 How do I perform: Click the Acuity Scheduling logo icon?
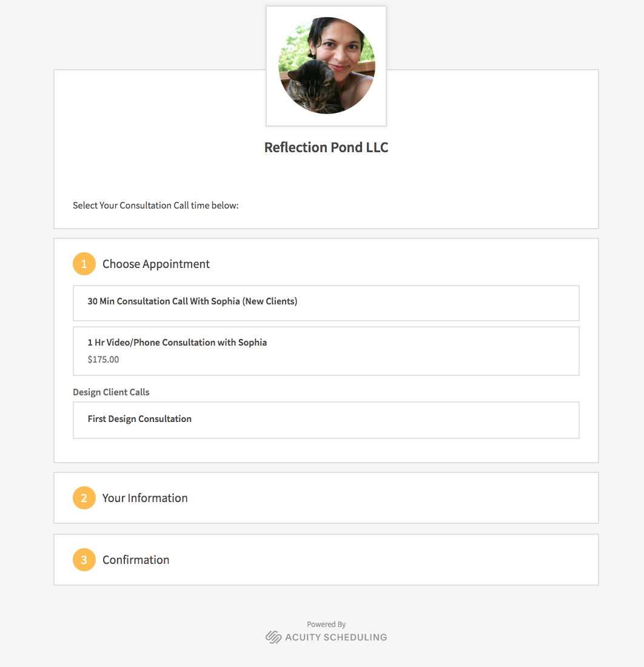[x=273, y=637]
